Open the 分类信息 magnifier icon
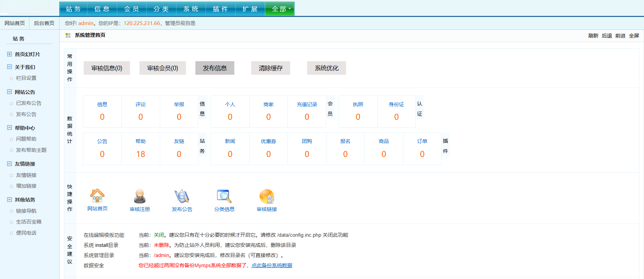644x279 pixels. [224, 196]
